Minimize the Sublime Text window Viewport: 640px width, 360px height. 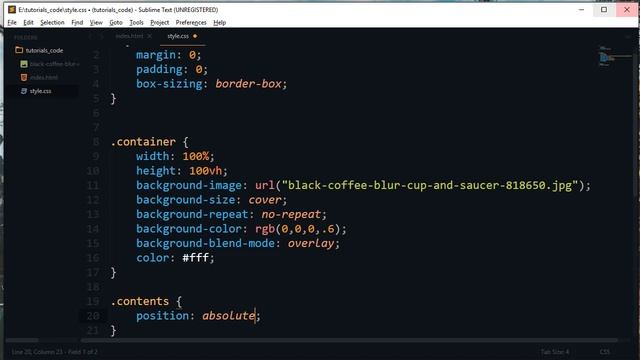pos(581,9)
